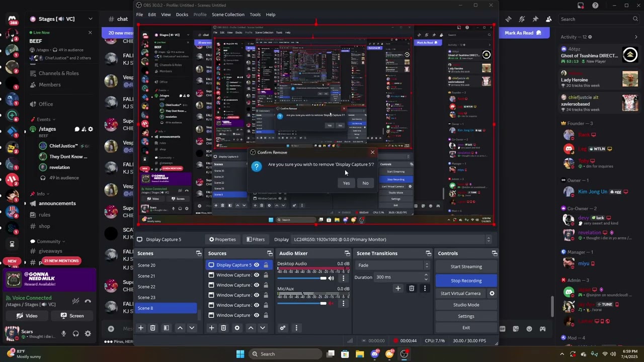Viewport: 644px width, 362px height.
Task: Confirm removal with Yes button
Action: point(346,183)
